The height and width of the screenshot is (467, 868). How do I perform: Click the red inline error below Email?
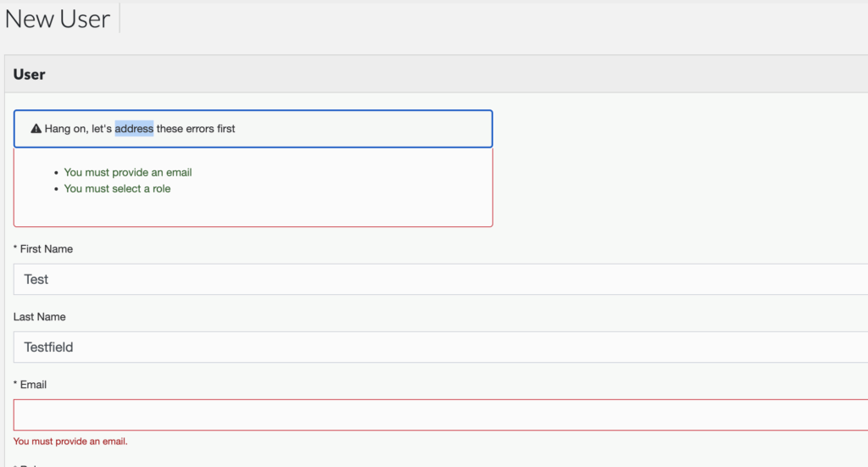[x=70, y=441]
